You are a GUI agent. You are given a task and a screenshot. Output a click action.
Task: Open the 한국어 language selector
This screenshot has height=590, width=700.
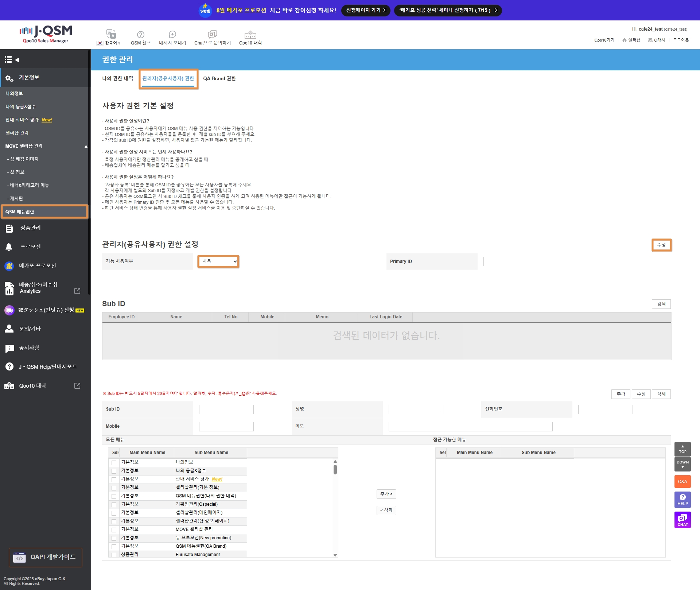click(x=111, y=43)
